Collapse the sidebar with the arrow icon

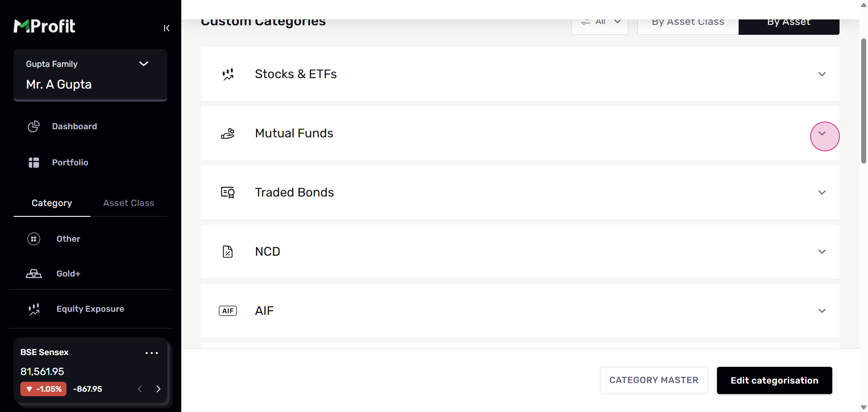(166, 28)
